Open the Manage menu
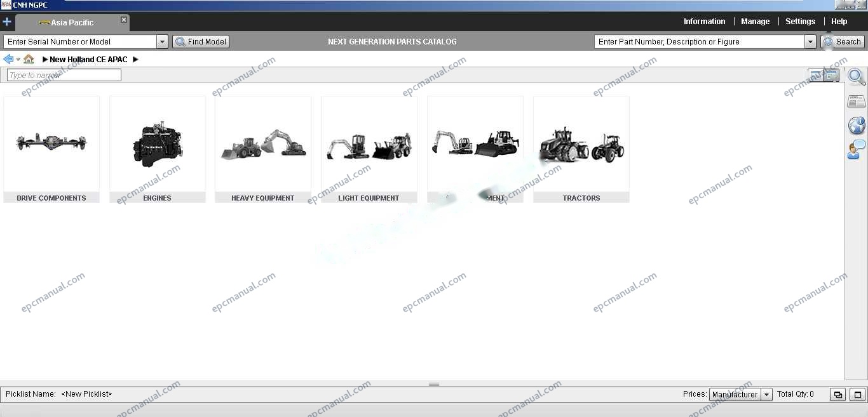Image resolution: width=868 pixels, height=417 pixels. tap(755, 22)
